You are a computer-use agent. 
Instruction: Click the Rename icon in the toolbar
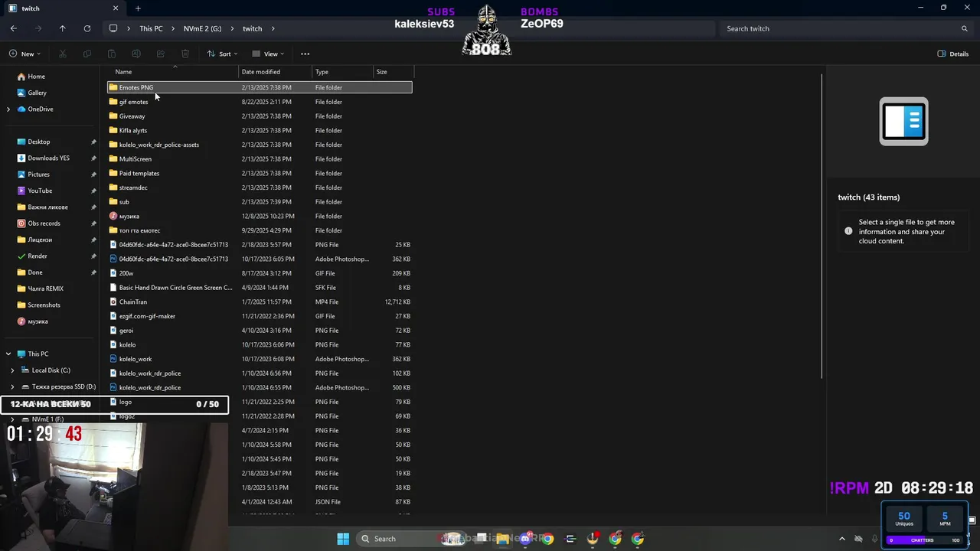tap(136, 54)
